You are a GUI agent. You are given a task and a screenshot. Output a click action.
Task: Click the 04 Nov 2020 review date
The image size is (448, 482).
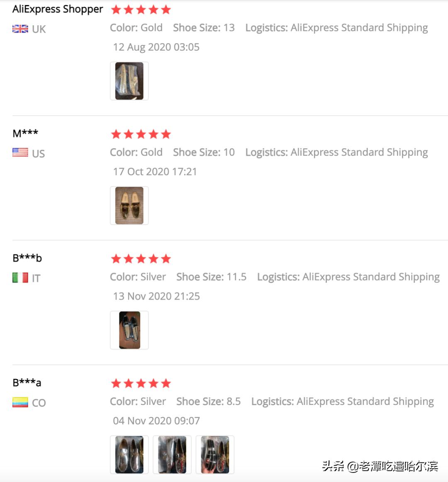156,421
